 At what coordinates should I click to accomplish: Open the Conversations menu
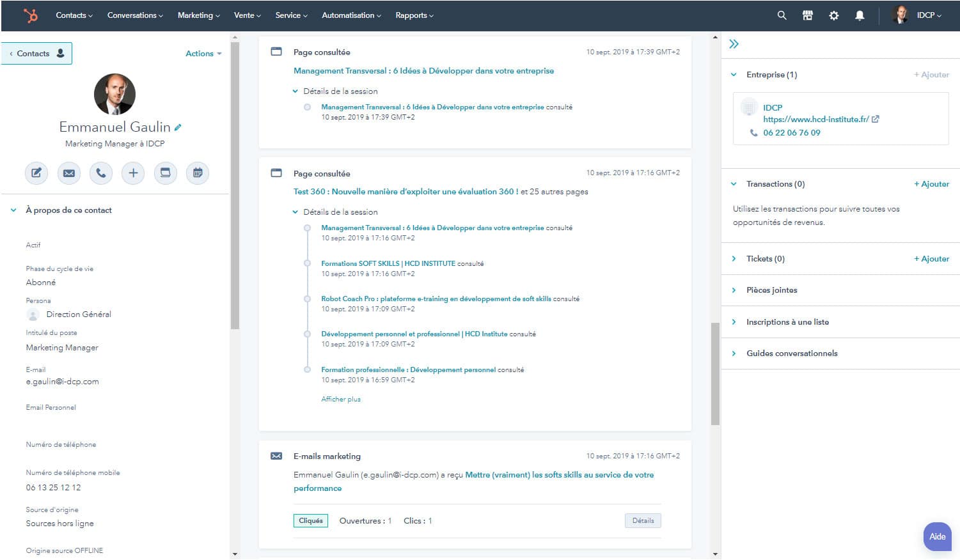135,15
